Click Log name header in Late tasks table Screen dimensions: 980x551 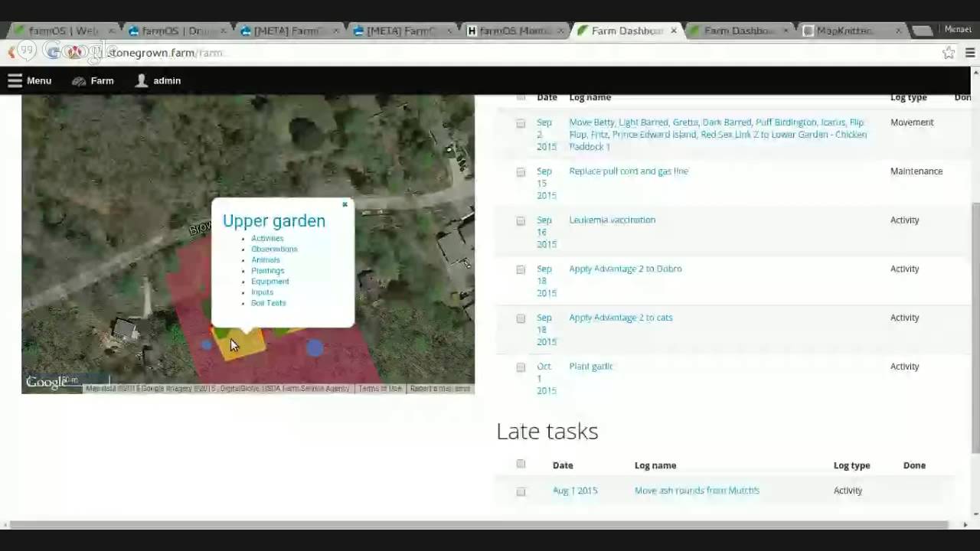(x=655, y=465)
